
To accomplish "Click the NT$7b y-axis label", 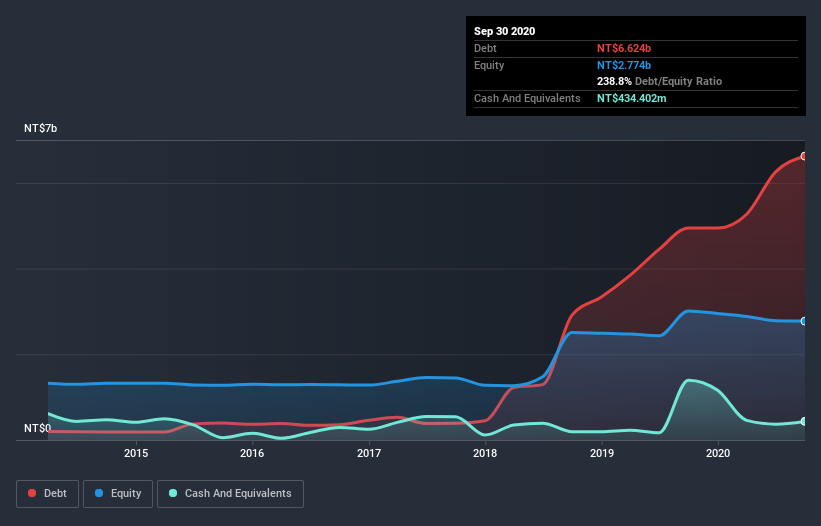I will [x=40, y=128].
